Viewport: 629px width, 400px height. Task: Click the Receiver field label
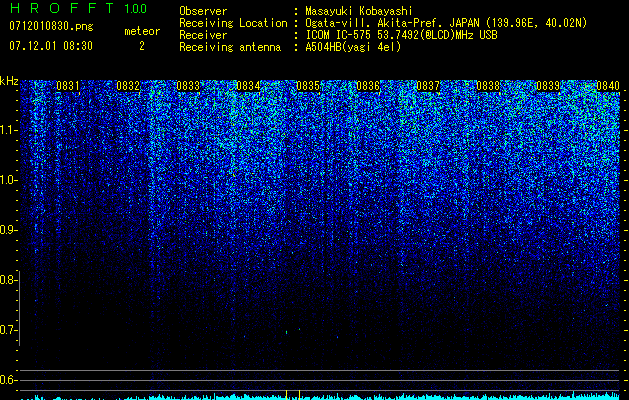203,35
